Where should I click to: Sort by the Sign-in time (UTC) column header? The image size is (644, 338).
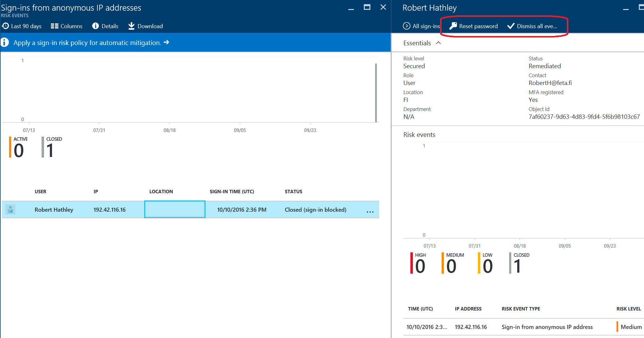click(x=232, y=191)
